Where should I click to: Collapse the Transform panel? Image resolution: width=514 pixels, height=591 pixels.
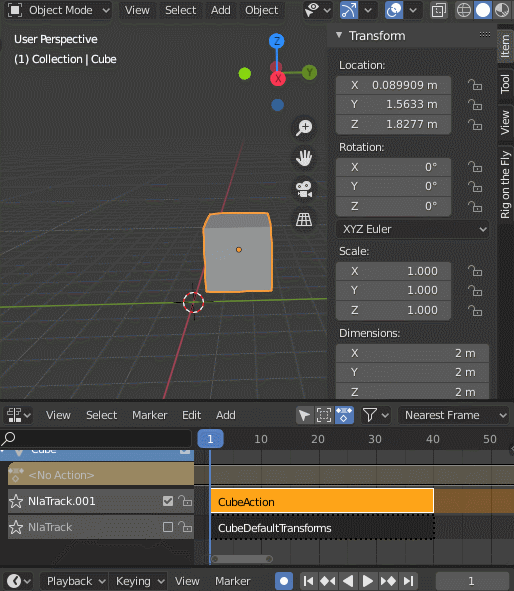pyautogui.click(x=339, y=35)
